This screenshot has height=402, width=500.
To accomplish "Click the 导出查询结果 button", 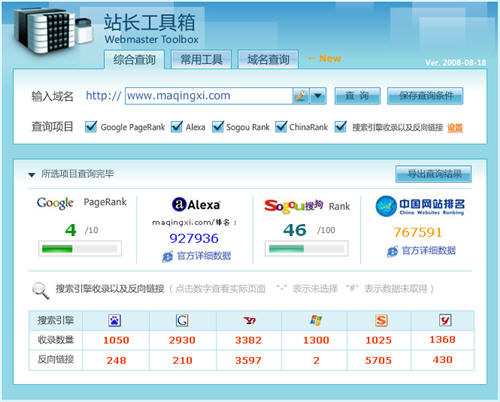I will pyautogui.click(x=433, y=174).
